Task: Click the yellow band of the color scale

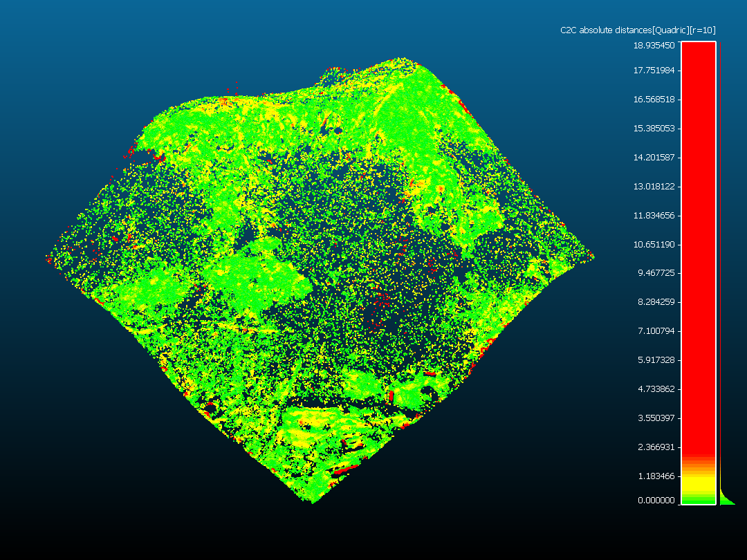Action: click(x=698, y=480)
